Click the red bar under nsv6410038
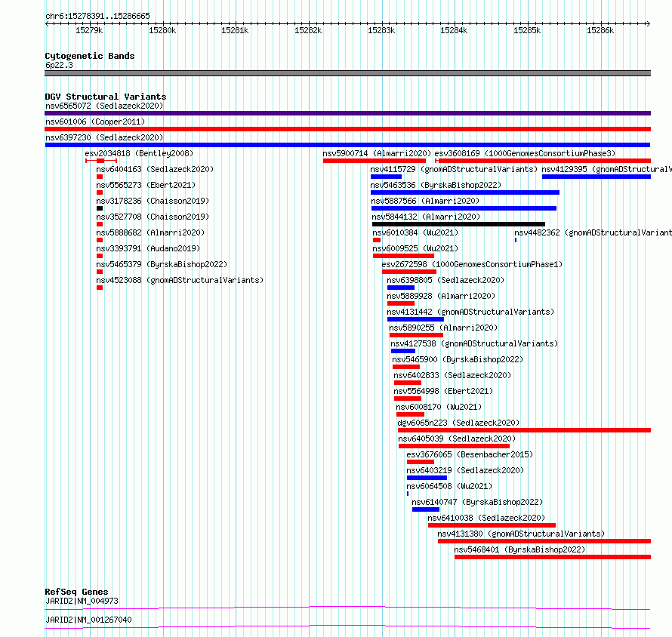Screen dimensions: 672x637 pyautogui.click(x=492, y=525)
